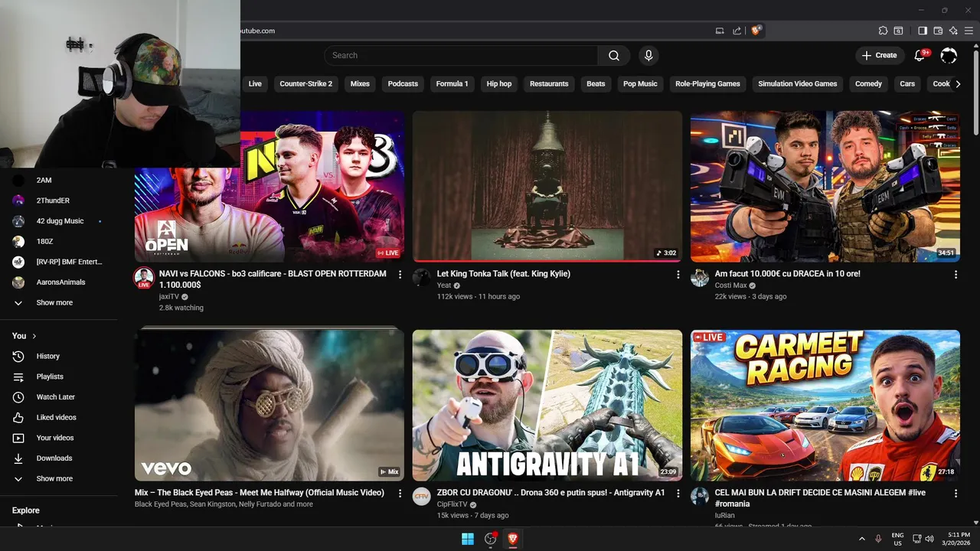Open options menu for ZBOR CU DRAGONU' video
This screenshot has height=551, width=980.
678,494
